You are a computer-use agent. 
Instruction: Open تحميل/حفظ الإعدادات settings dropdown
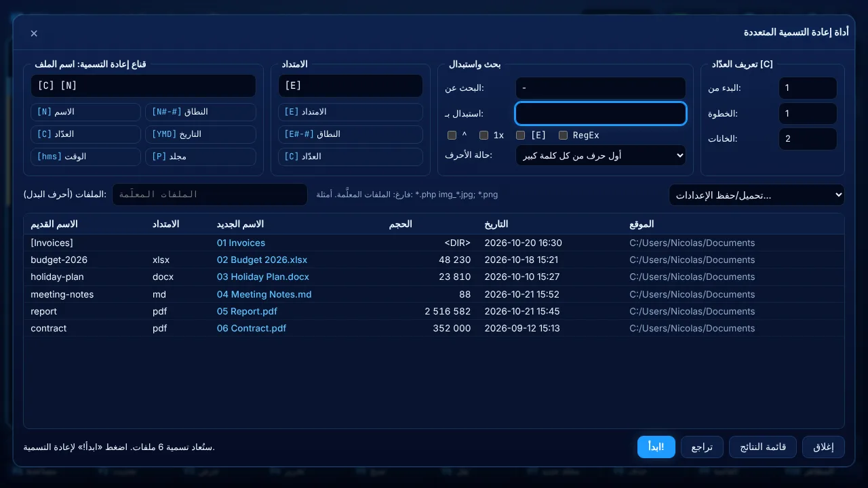757,195
